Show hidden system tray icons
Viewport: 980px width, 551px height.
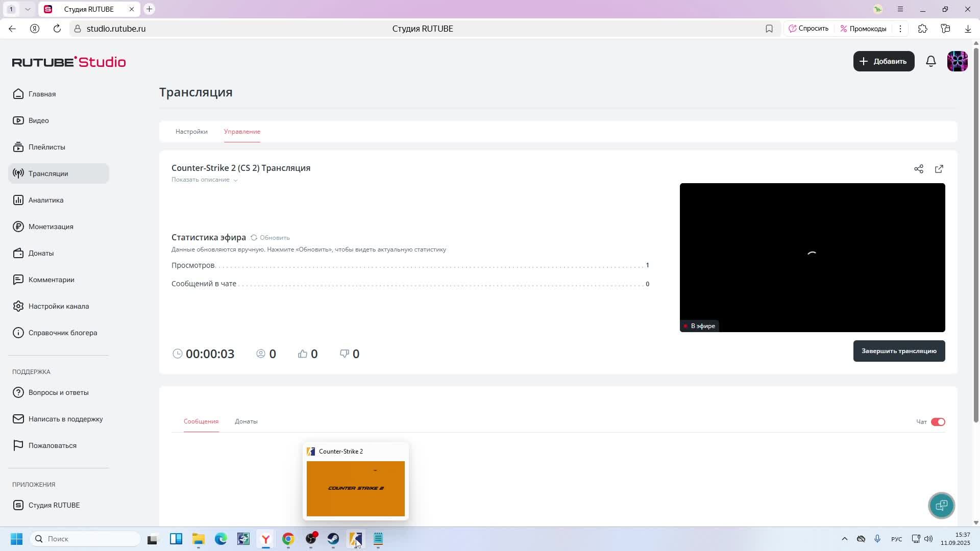tap(844, 539)
